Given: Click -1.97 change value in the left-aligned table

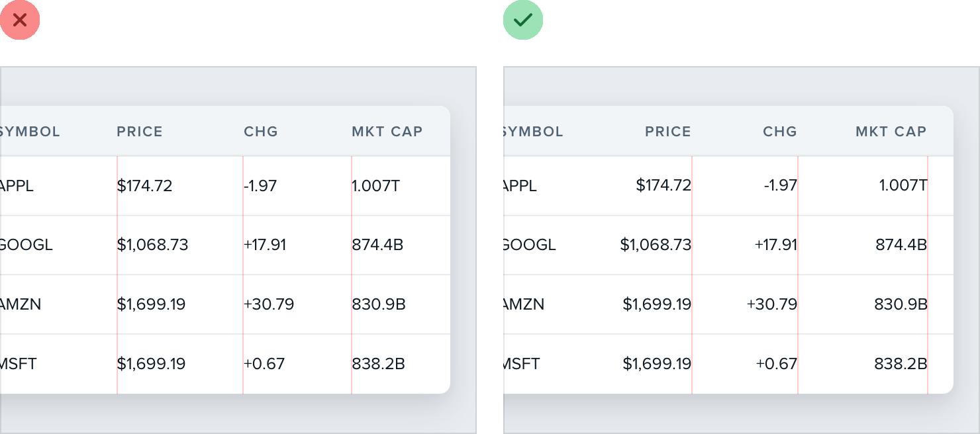Looking at the screenshot, I should [x=260, y=186].
